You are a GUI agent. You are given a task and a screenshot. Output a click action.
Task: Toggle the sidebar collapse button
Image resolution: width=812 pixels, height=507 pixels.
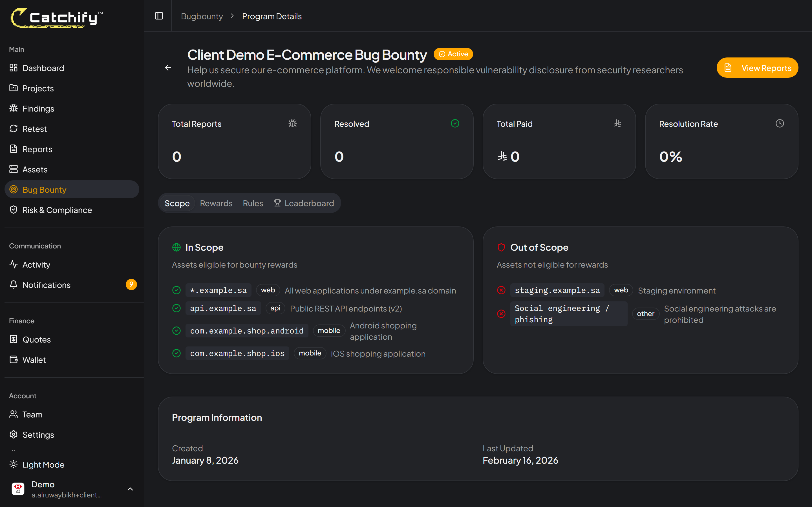[158, 15]
